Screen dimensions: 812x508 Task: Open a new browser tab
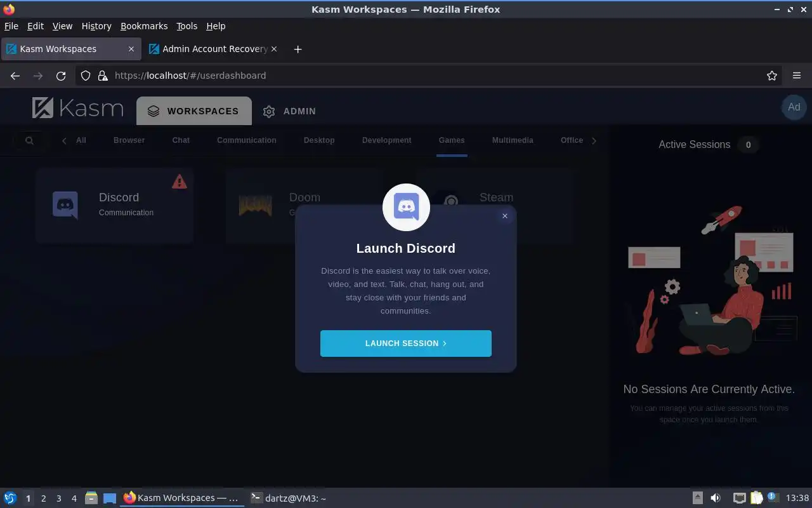click(298, 49)
